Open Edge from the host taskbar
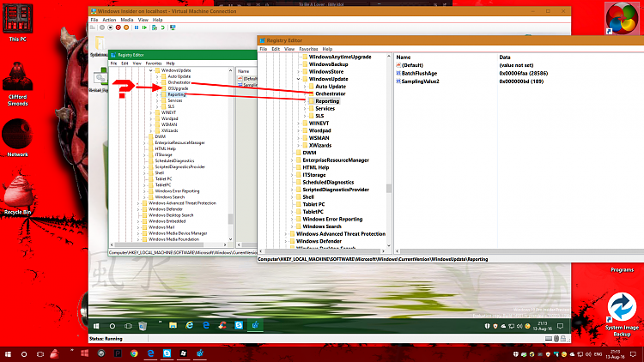The image size is (644, 362). coord(151,353)
